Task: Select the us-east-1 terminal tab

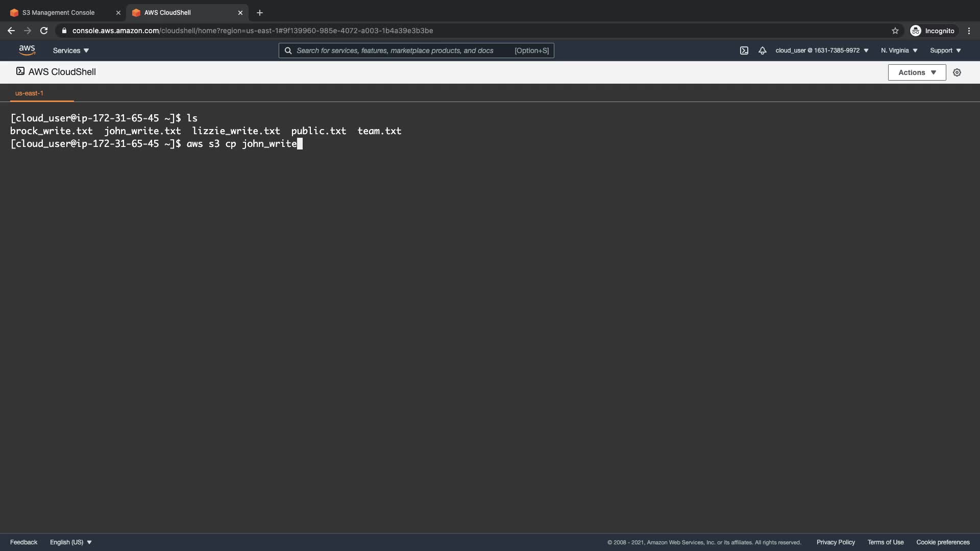Action: click(x=30, y=93)
